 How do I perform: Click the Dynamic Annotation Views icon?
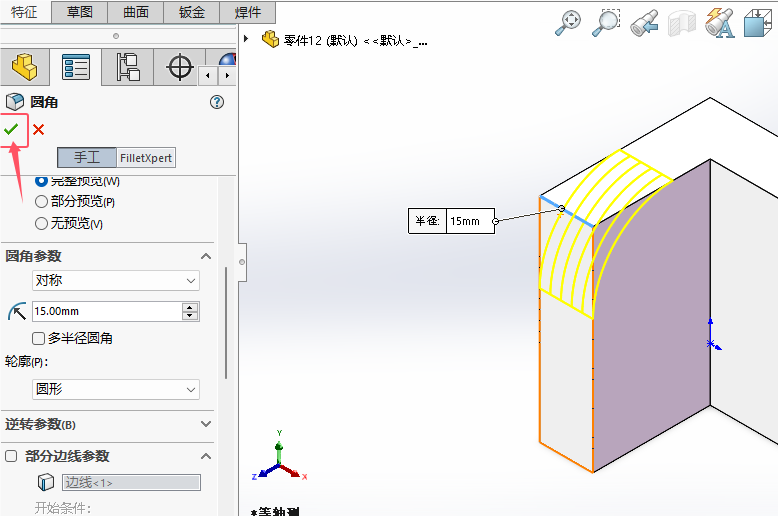pyautogui.click(x=719, y=23)
